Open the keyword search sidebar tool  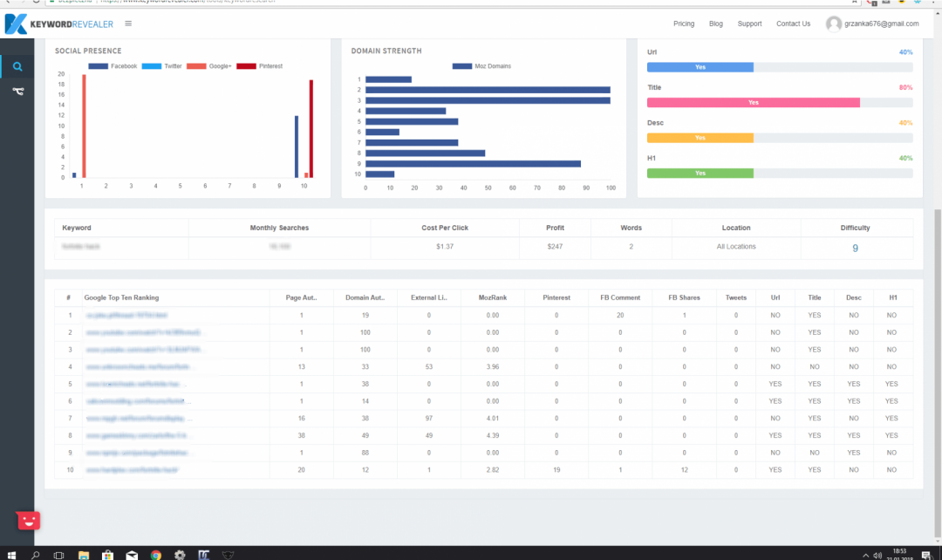(17, 66)
